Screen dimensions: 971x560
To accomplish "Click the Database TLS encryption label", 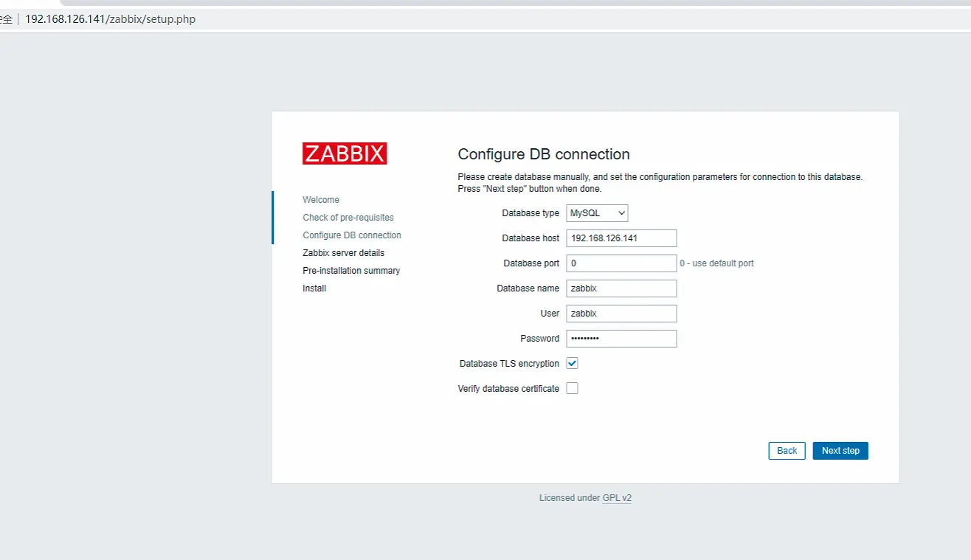I will pos(509,364).
